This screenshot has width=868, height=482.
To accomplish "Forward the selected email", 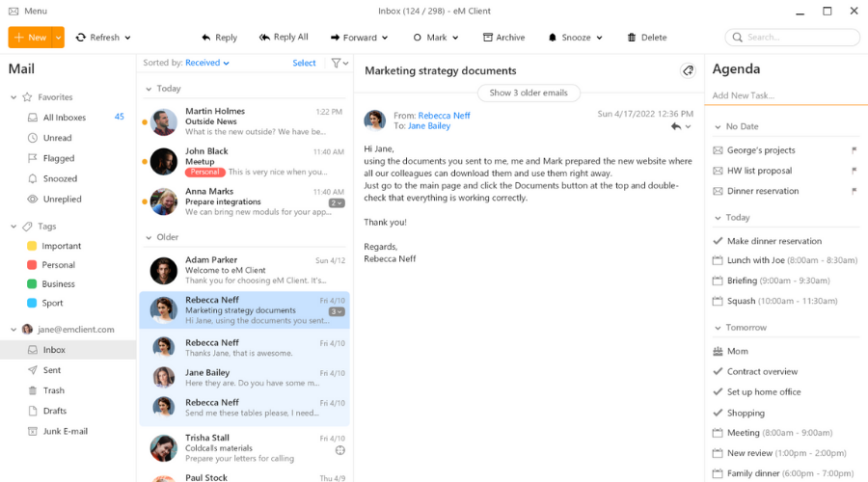I will coord(353,37).
